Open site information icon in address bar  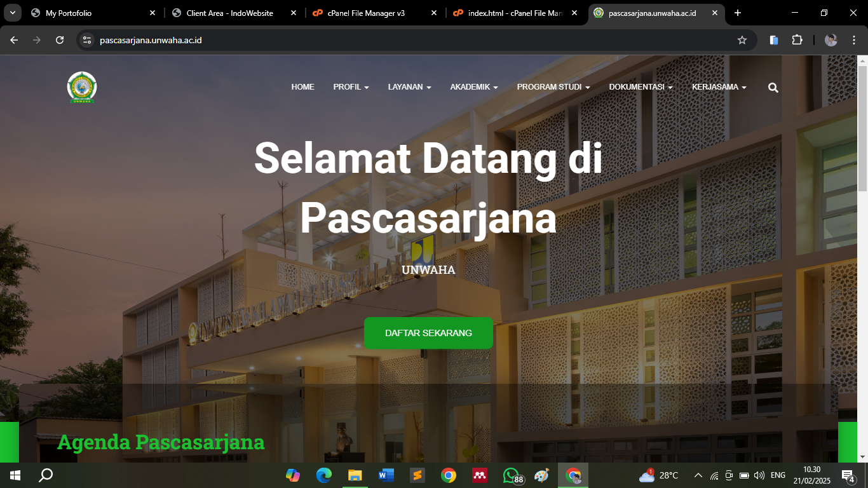87,40
